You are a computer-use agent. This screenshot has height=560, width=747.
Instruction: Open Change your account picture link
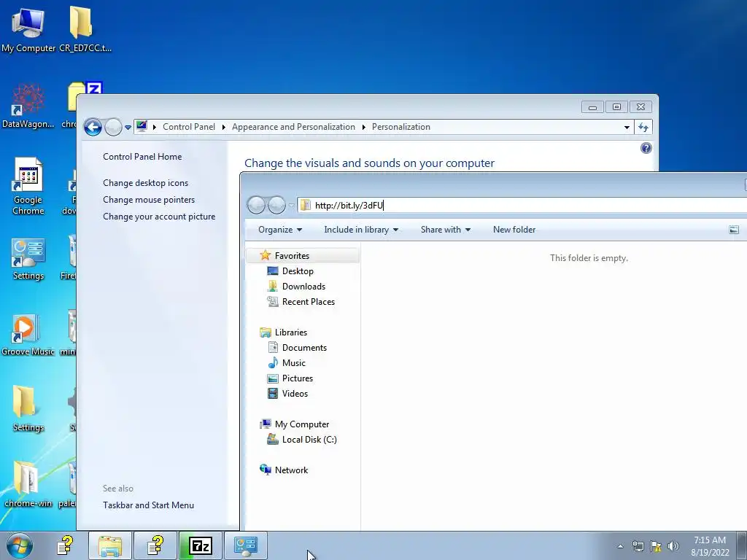pos(158,216)
